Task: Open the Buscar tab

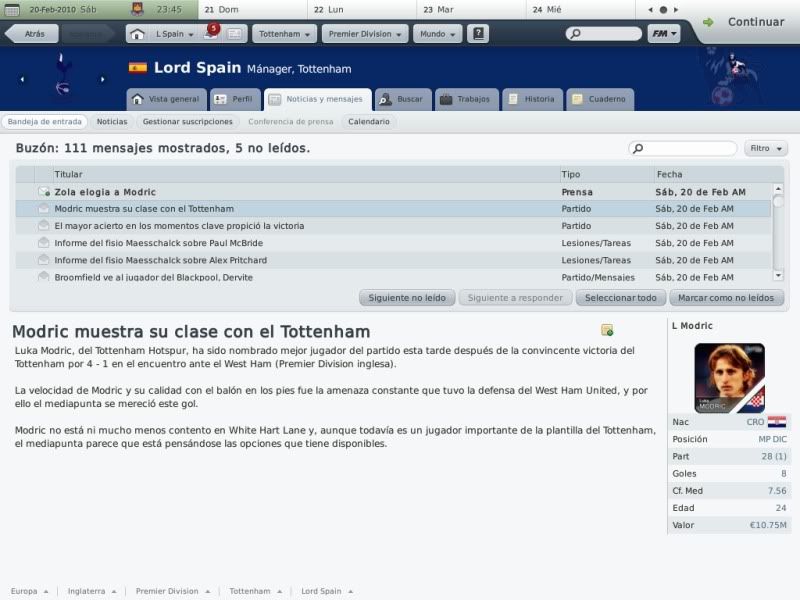Action: 403,99
